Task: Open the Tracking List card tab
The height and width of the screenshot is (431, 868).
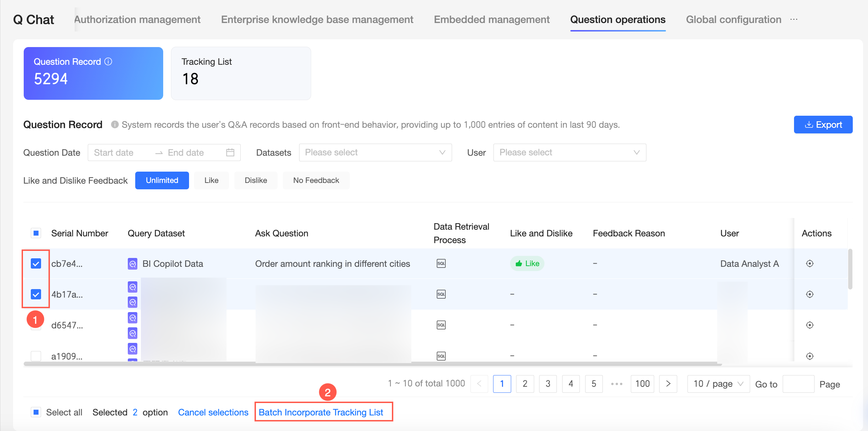Action: tap(241, 73)
